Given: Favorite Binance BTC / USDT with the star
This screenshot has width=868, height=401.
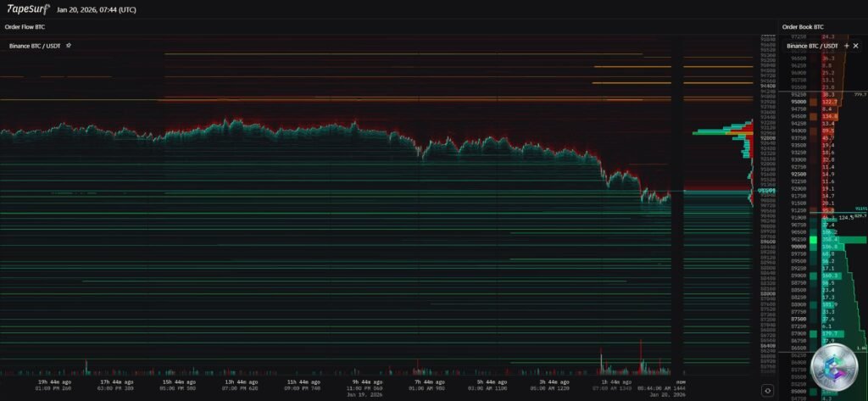Looking at the screenshot, I should coord(68,45).
